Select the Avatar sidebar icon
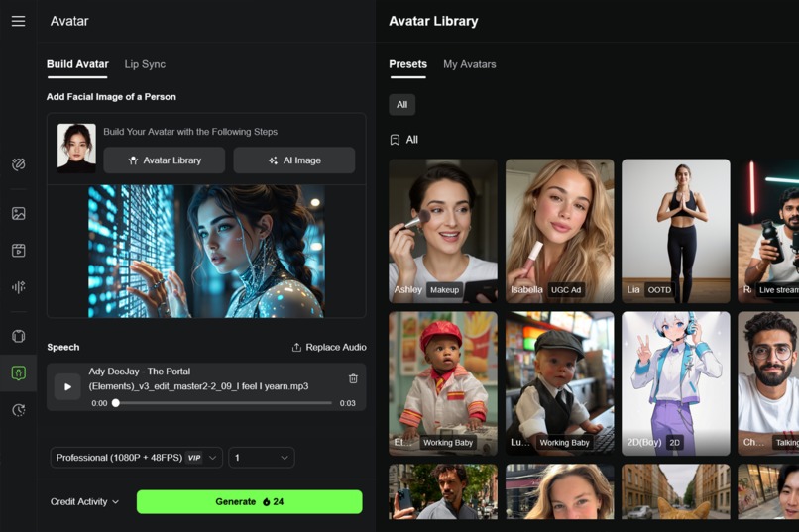799x532 pixels. 19,373
